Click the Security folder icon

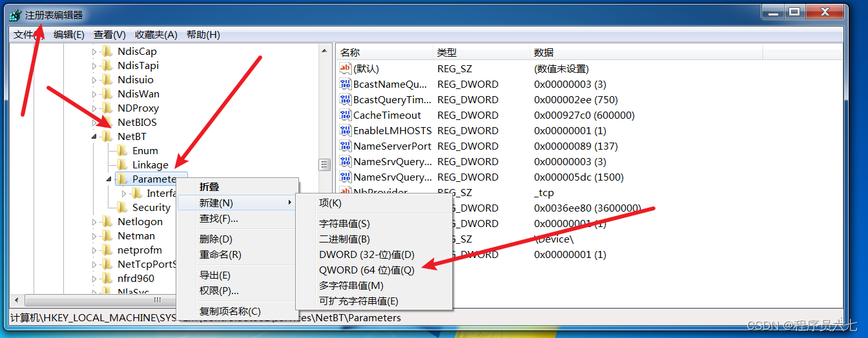click(122, 208)
